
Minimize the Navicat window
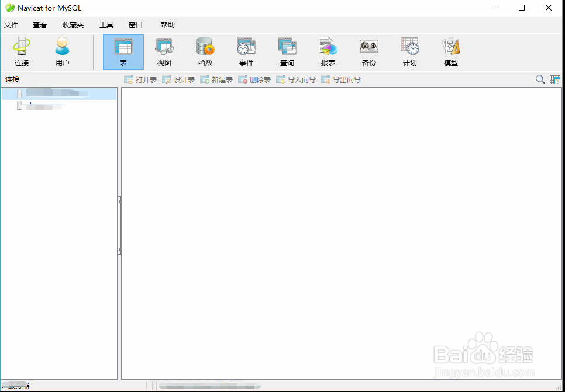tap(495, 8)
